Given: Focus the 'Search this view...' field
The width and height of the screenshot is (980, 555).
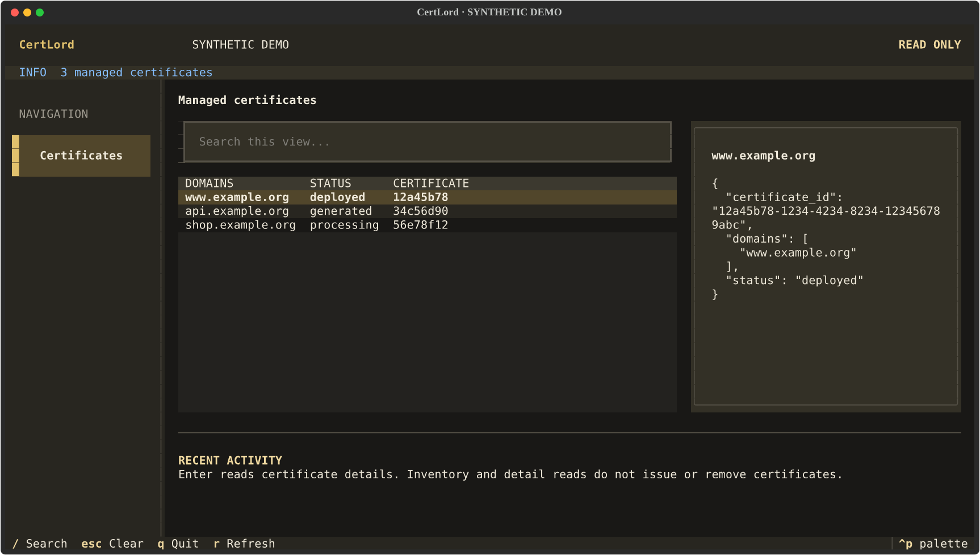Looking at the screenshot, I should pos(427,142).
